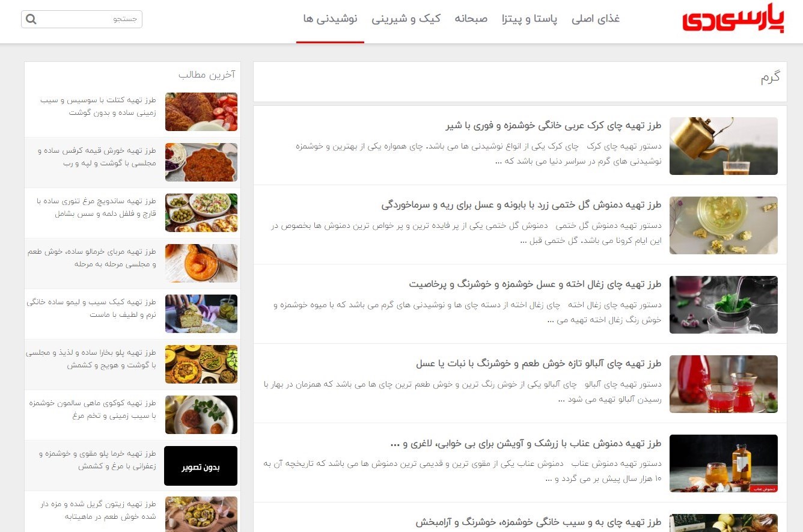803x532 pixels.
Task: Open the کیک و شیرینی menu
Action: tap(406, 19)
